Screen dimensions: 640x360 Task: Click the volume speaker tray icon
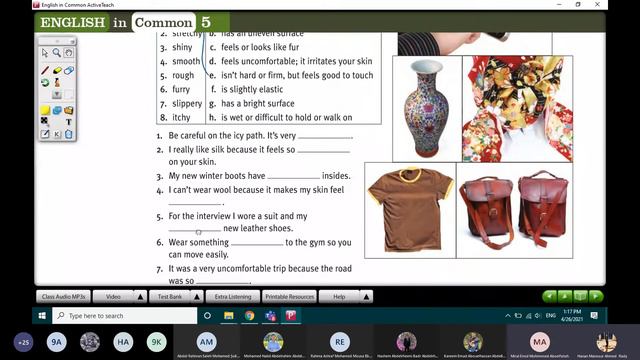538,316
